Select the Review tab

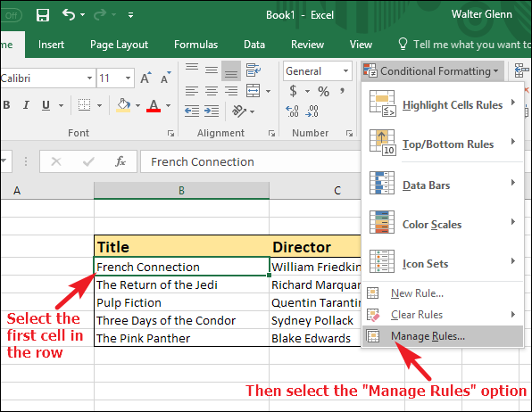(307, 45)
